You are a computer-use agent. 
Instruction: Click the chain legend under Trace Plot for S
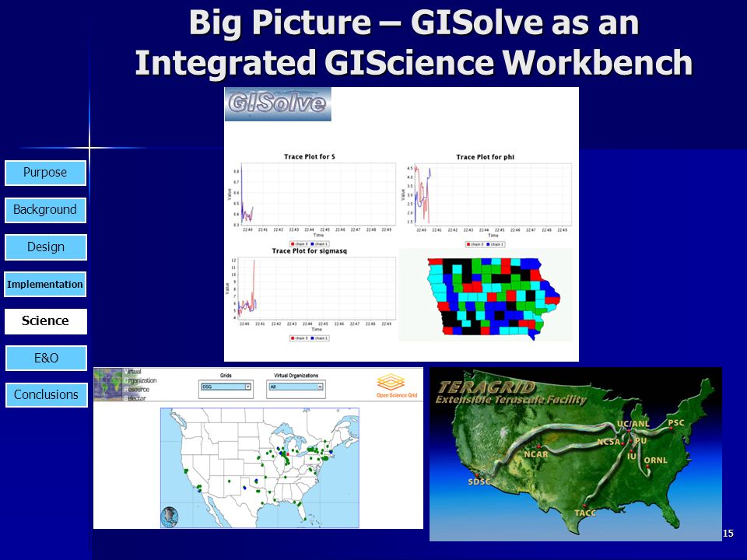[x=309, y=243]
